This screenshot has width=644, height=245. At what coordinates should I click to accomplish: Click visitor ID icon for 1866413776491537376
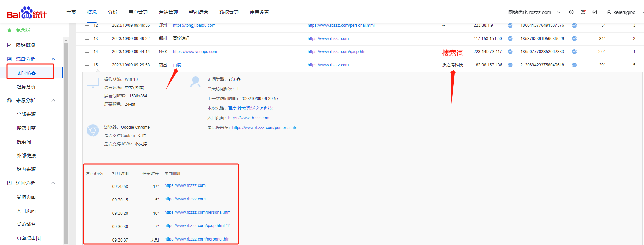pos(574,25)
